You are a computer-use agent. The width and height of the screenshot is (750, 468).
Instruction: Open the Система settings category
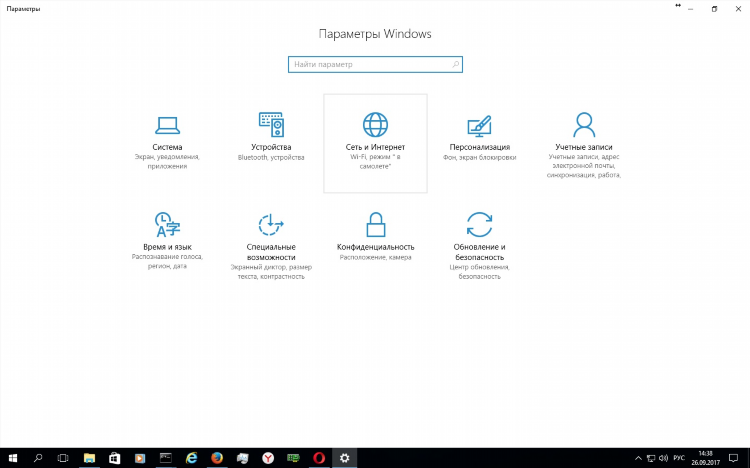[167, 143]
